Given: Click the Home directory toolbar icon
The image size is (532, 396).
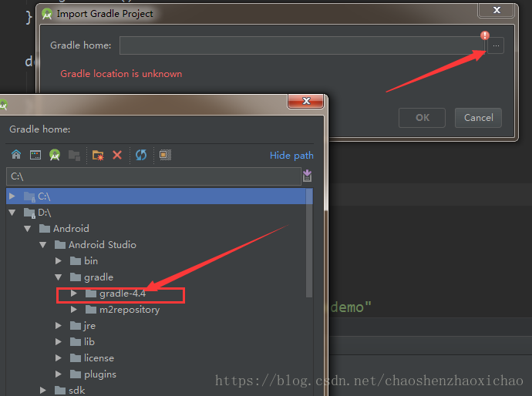Looking at the screenshot, I should point(16,155).
